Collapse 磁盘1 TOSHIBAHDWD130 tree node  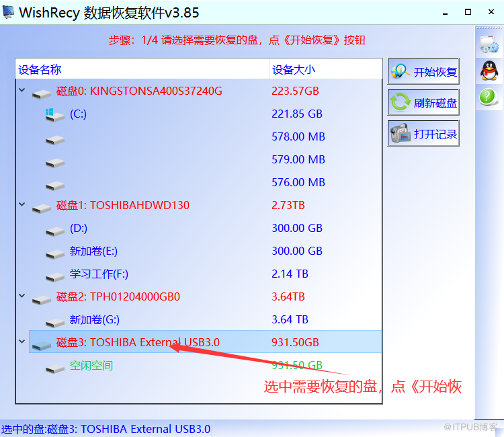(x=22, y=204)
